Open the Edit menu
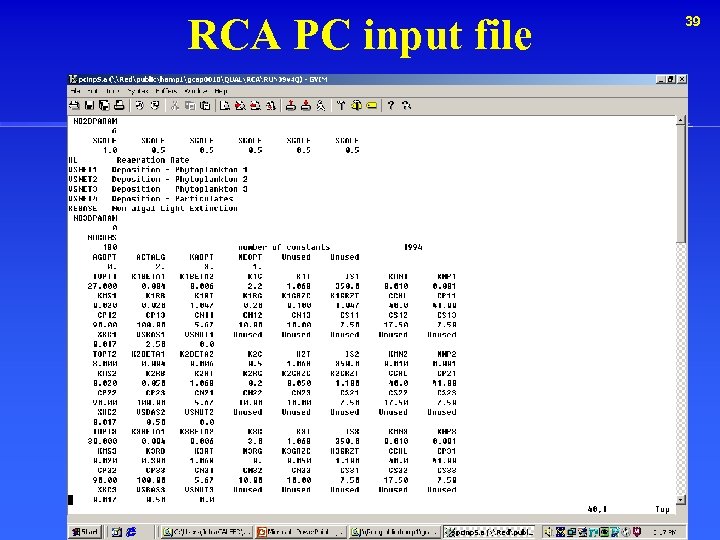Viewport: 720px width, 540px height. [x=93, y=91]
